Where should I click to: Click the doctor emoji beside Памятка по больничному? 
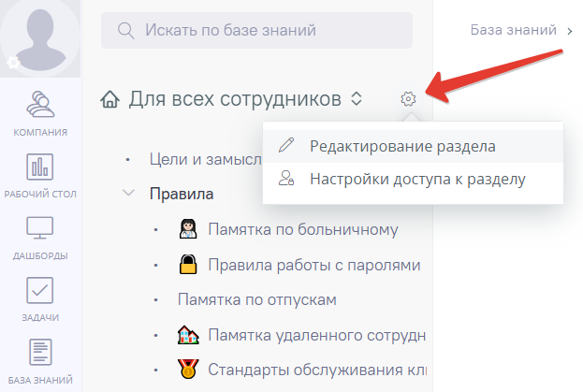click(188, 228)
